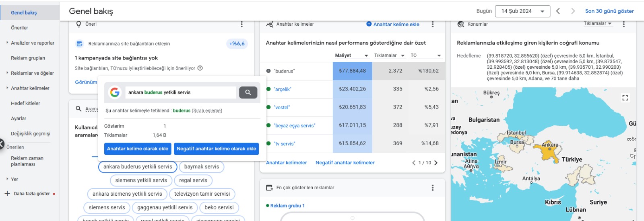
Task: Click Son 30 günü göster link
Action: tap(609, 11)
